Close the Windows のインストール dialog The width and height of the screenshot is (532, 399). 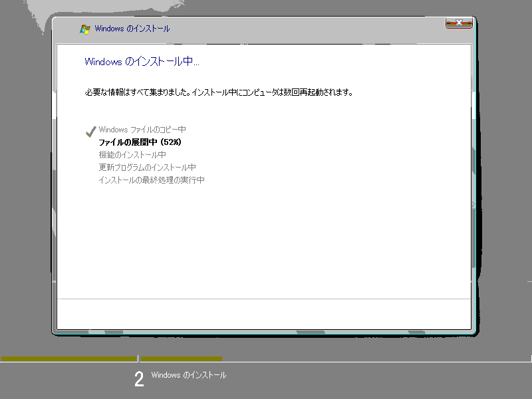[x=459, y=23]
